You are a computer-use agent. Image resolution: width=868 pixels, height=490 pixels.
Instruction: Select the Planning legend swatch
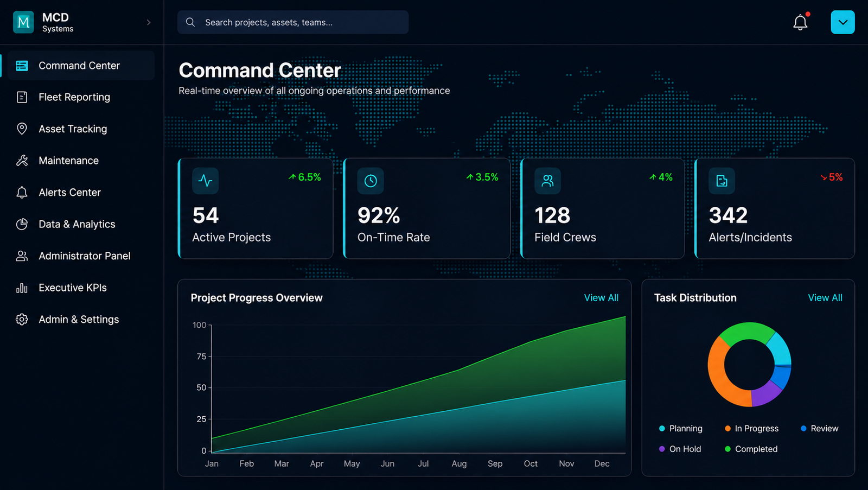[x=662, y=429]
